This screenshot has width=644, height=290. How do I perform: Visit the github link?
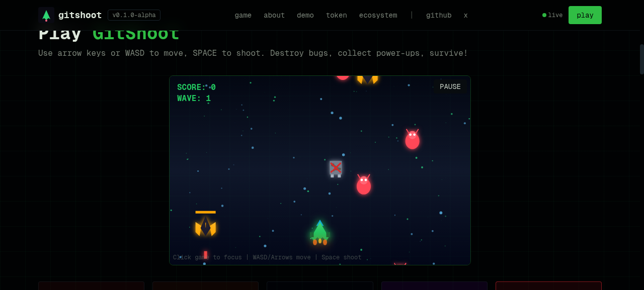(x=439, y=15)
